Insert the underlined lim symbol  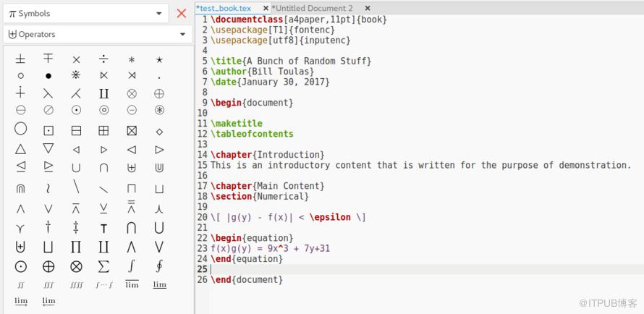coord(159,284)
